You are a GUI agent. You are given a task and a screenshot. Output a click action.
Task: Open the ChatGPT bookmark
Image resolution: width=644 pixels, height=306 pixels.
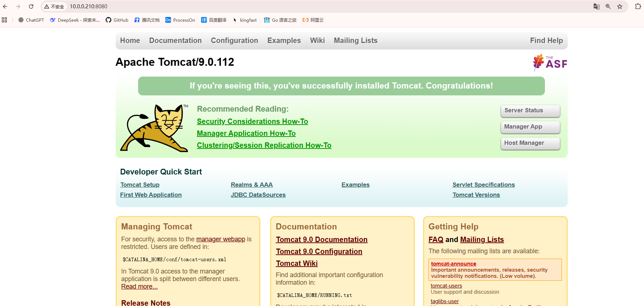(31, 20)
